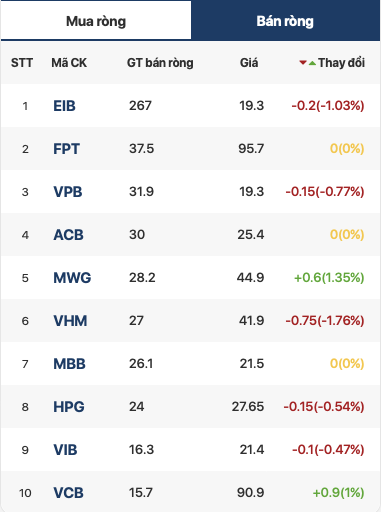The image size is (381, 512).
Task: Sort ascending with green up arrow
Action: pos(312,63)
